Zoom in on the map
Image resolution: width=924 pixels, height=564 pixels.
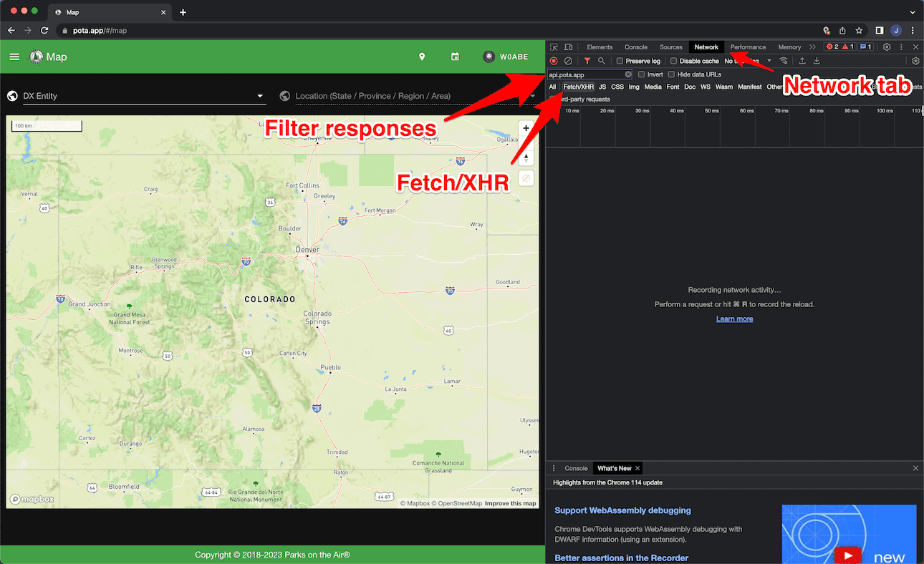pos(526,128)
